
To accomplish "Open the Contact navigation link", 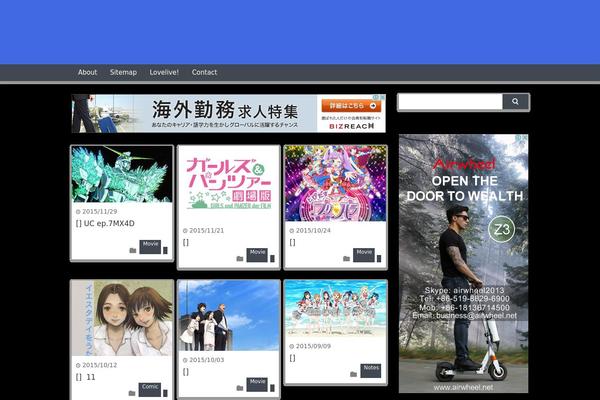I will click(204, 72).
